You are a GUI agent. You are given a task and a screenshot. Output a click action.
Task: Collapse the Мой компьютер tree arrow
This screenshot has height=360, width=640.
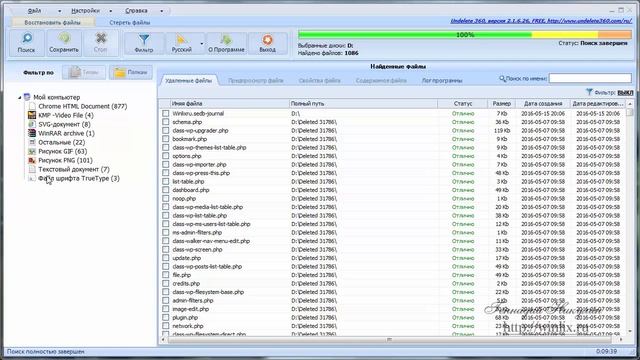point(19,97)
